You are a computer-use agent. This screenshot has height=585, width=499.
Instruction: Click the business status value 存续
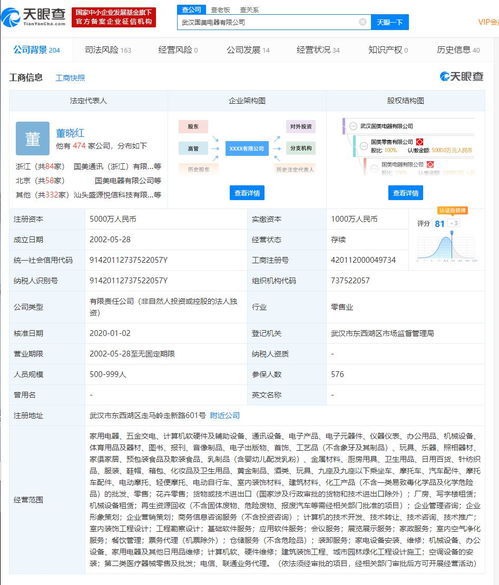tap(338, 240)
